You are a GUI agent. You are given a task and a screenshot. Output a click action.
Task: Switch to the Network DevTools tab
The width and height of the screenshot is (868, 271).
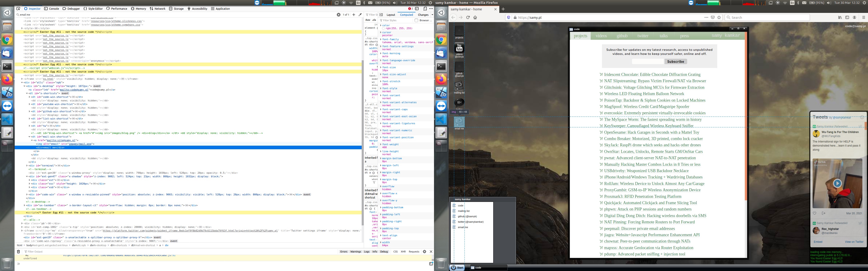pos(157,9)
